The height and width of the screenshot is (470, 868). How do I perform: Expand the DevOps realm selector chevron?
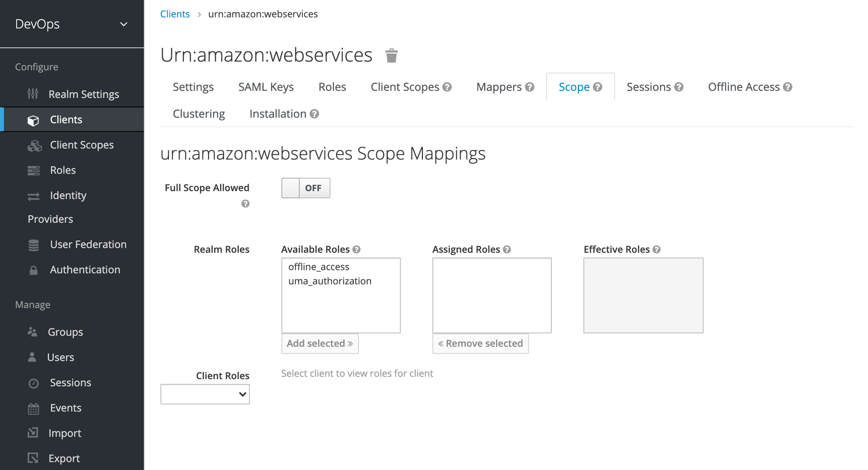[x=124, y=24]
